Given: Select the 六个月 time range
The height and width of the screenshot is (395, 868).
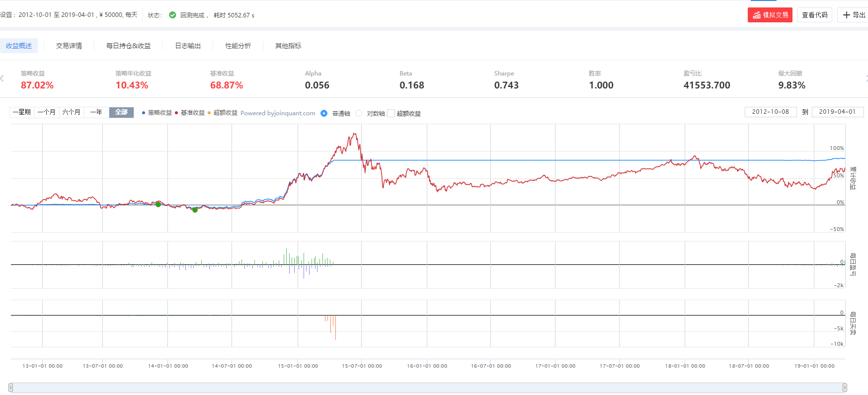Looking at the screenshot, I should (72, 112).
